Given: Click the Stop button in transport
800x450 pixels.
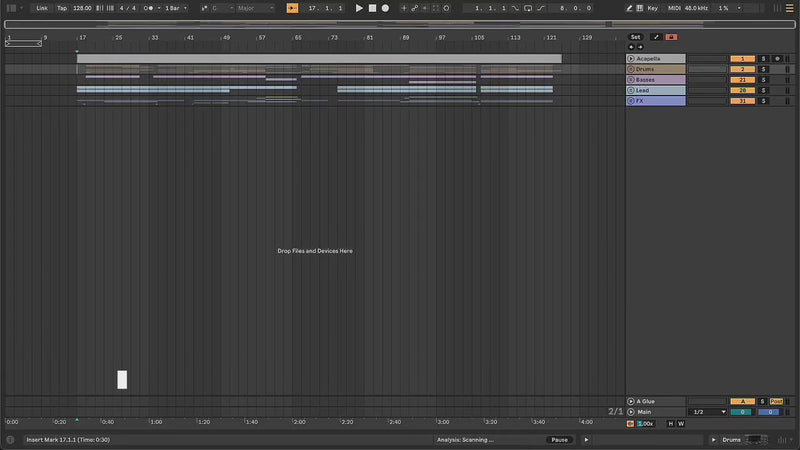Looking at the screenshot, I should click(x=372, y=8).
